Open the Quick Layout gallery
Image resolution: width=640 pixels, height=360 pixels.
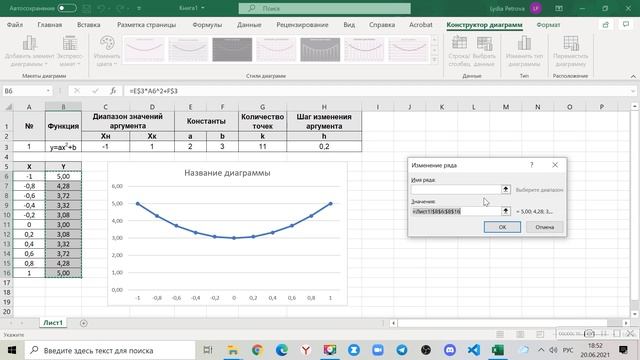click(x=70, y=51)
